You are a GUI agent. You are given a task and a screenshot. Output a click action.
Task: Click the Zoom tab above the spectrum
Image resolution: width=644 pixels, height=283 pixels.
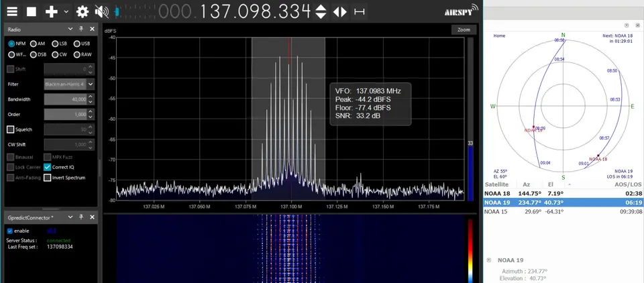point(464,30)
